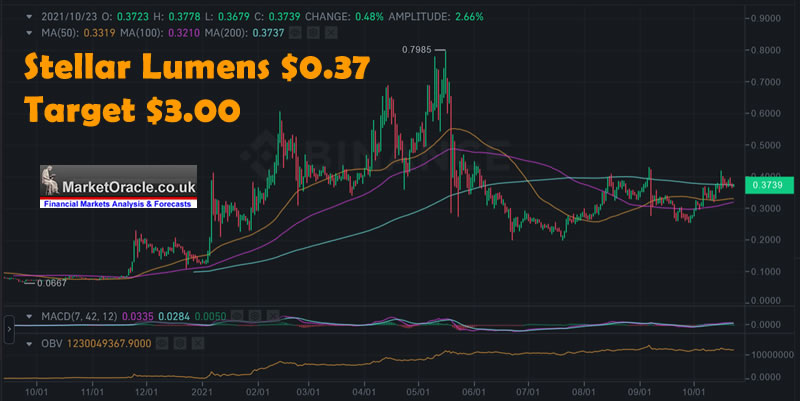This screenshot has height=401, width=800.
Task: Click the CHANGE value '0.48%'
Action: pyautogui.click(x=369, y=17)
